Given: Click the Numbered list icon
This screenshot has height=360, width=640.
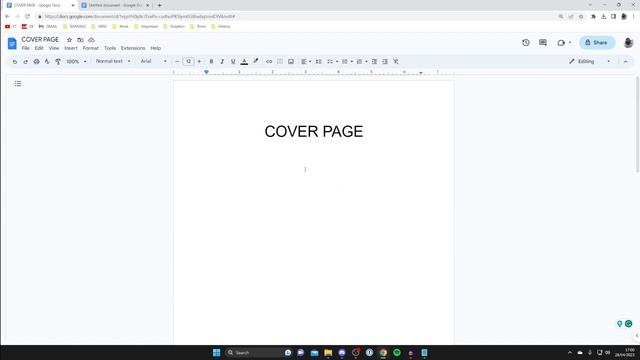Looking at the screenshot, I should 359,62.
